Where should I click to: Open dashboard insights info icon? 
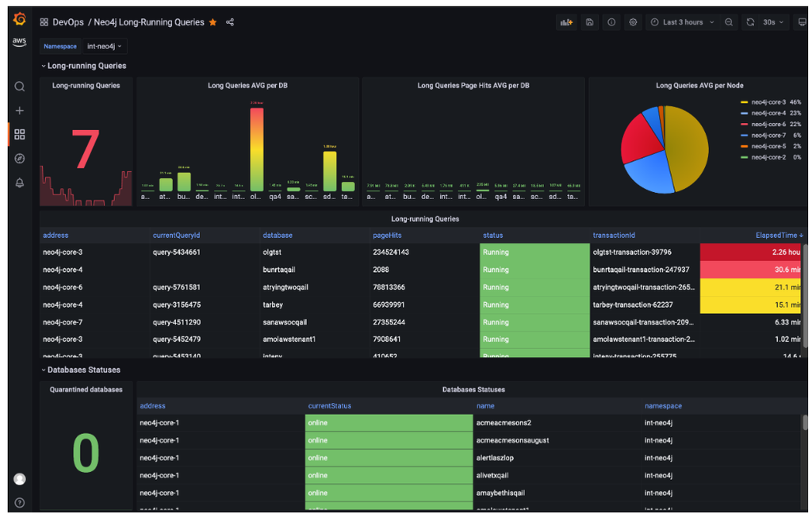tap(611, 22)
